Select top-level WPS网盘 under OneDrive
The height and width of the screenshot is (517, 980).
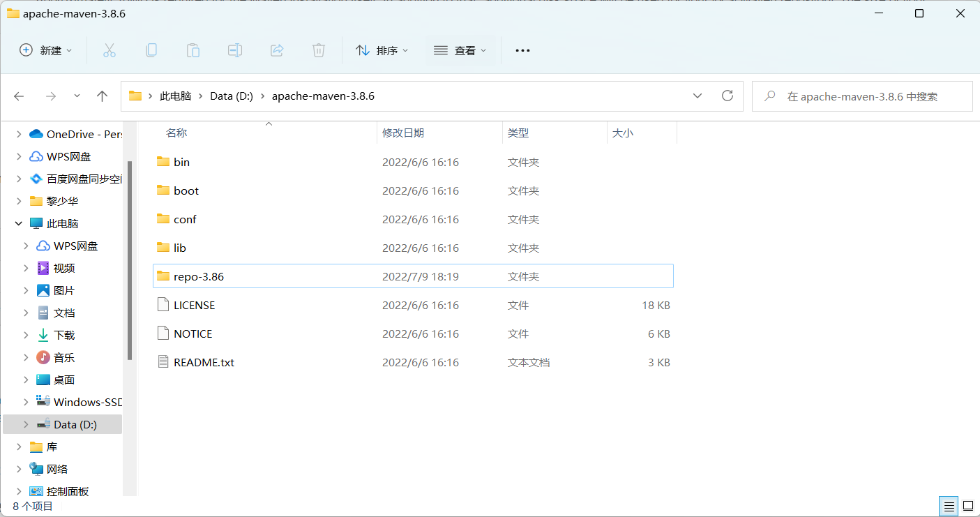point(60,156)
